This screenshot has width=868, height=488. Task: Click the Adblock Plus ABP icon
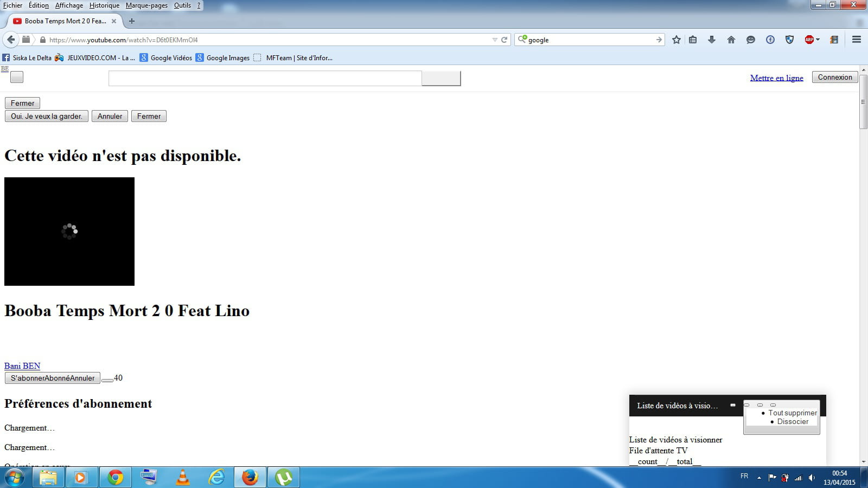[x=809, y=40]
